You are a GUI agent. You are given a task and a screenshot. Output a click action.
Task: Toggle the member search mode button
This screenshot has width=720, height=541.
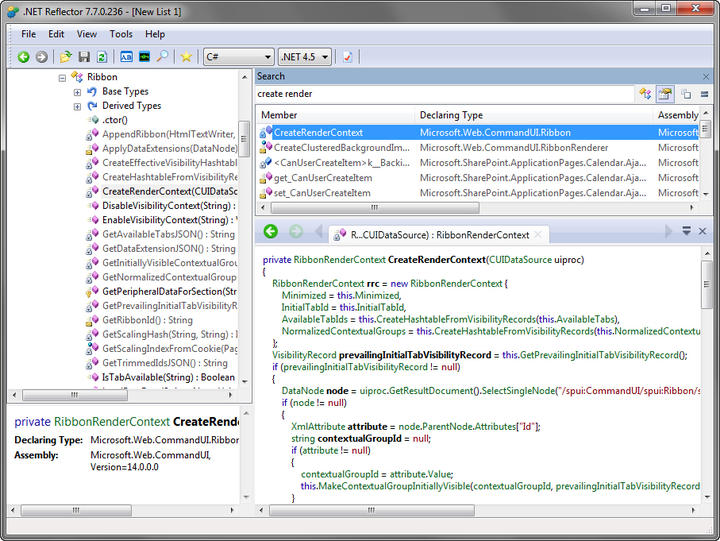click(665, 94)
